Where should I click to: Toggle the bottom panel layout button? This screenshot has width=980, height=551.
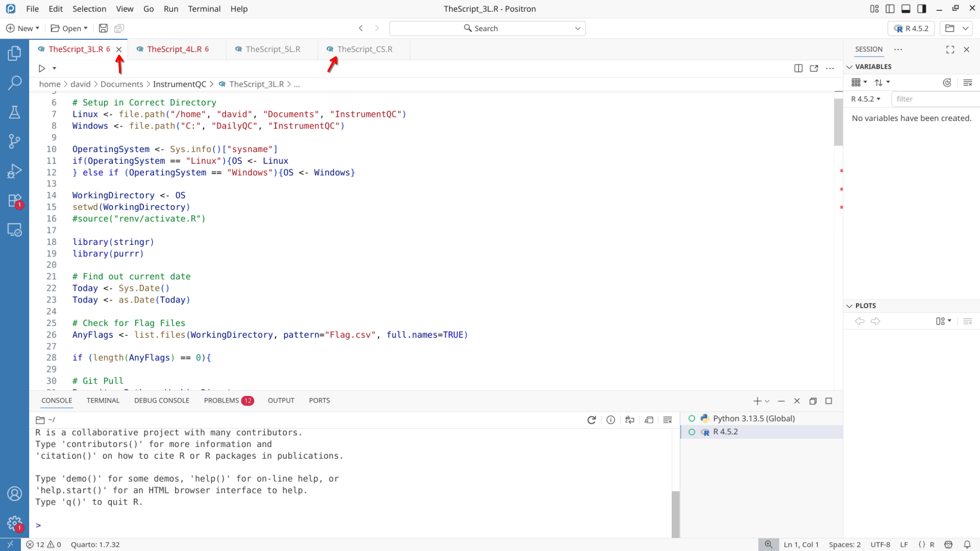click(906, 9)
